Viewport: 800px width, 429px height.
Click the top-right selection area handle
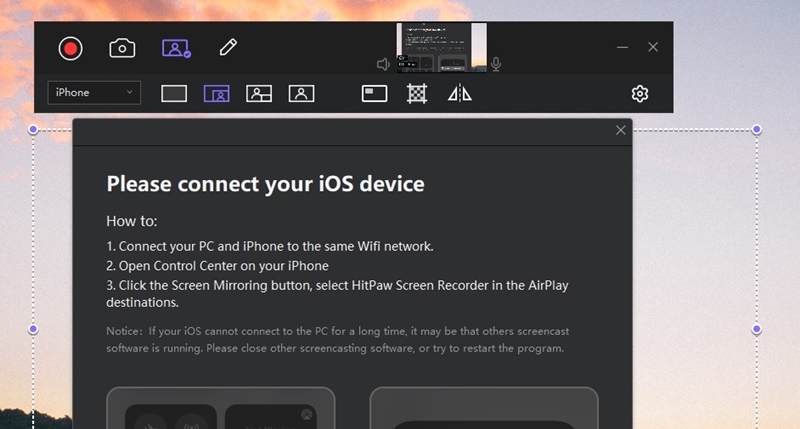pos(757,129)
